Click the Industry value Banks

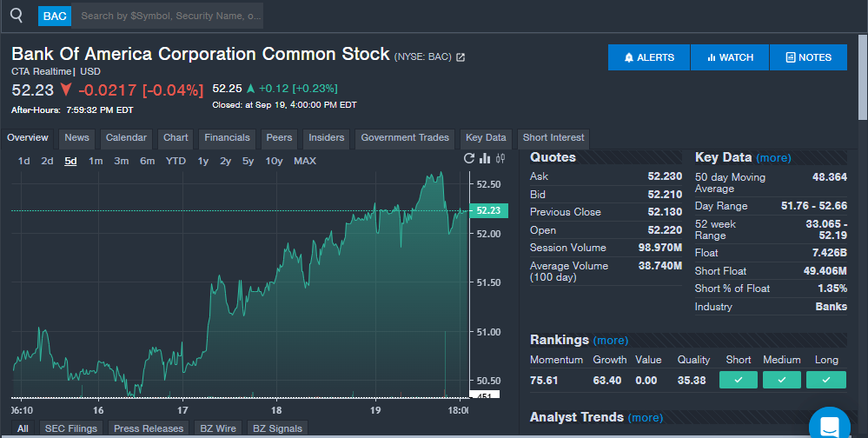click(x=831, y=306)
